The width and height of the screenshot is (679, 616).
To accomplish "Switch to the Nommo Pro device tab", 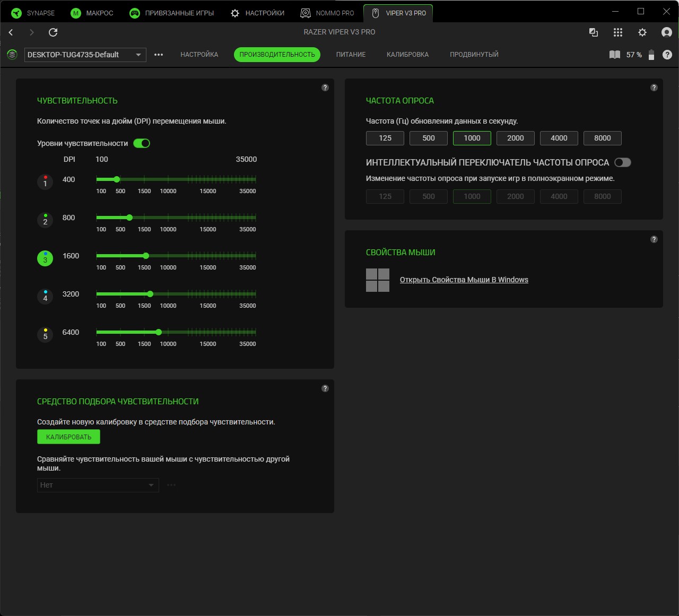I will tap(327, 13).
